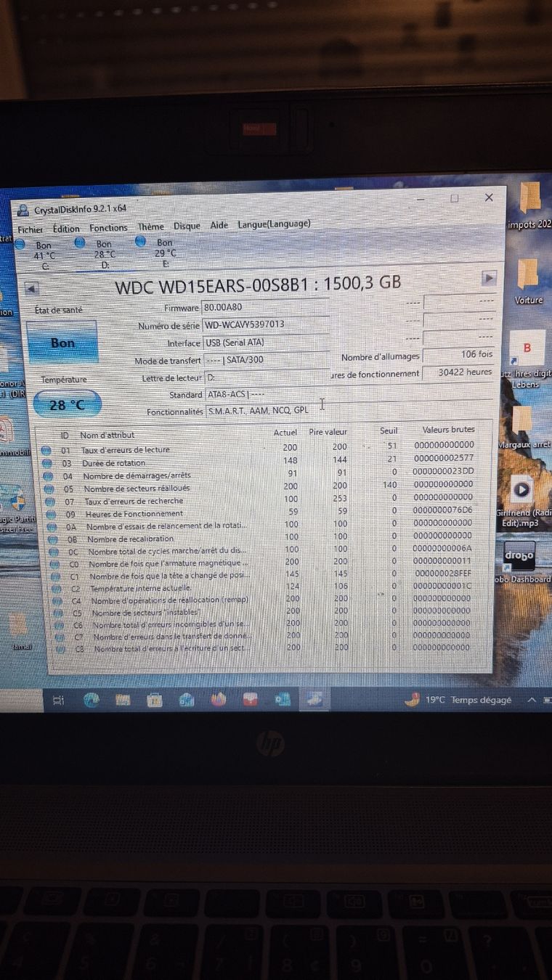Open the impots folder on desktop

click(529, 205)
